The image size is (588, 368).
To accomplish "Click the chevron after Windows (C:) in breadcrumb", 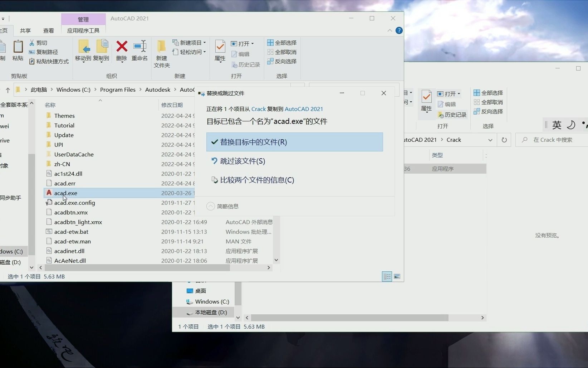I will coord(95,90).
